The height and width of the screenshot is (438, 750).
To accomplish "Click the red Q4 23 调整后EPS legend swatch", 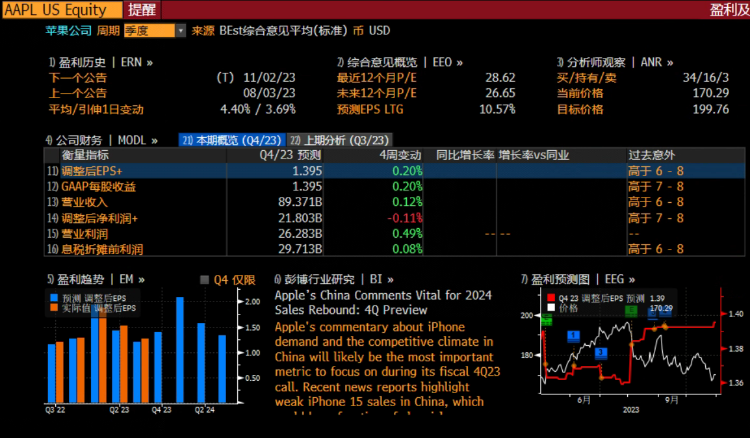I will click(x=551, y=298).
